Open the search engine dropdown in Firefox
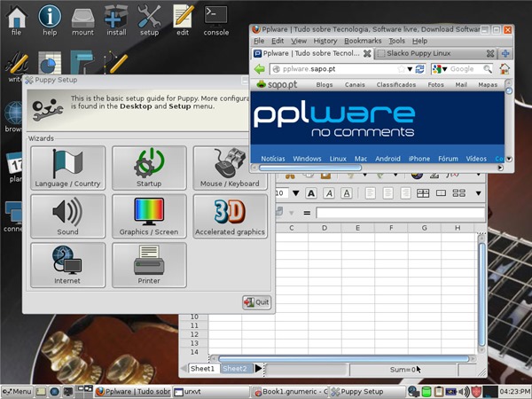532x399 pixels. [440, 69]
